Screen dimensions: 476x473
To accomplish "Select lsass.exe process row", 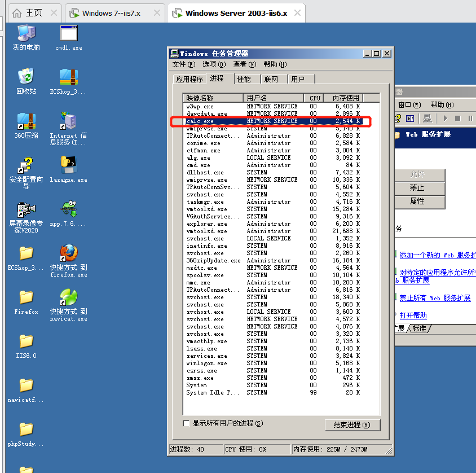I will pyautogui.click(x=274, y=348).
